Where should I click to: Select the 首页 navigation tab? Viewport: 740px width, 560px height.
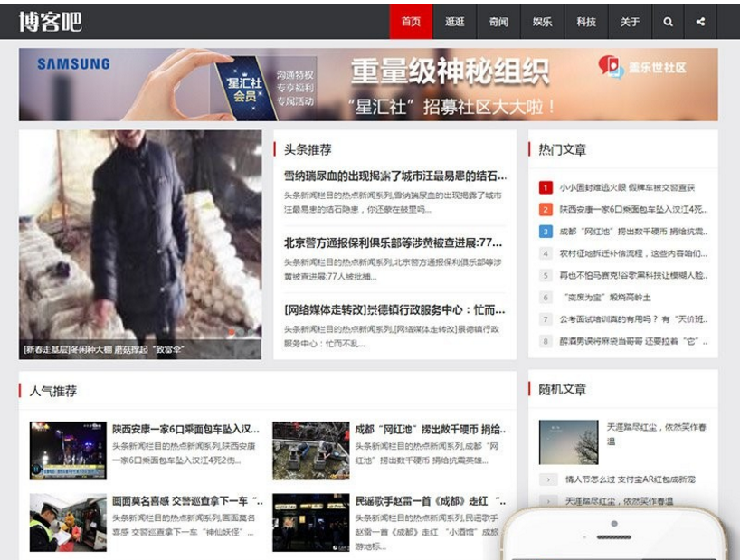tap(411, 22)
